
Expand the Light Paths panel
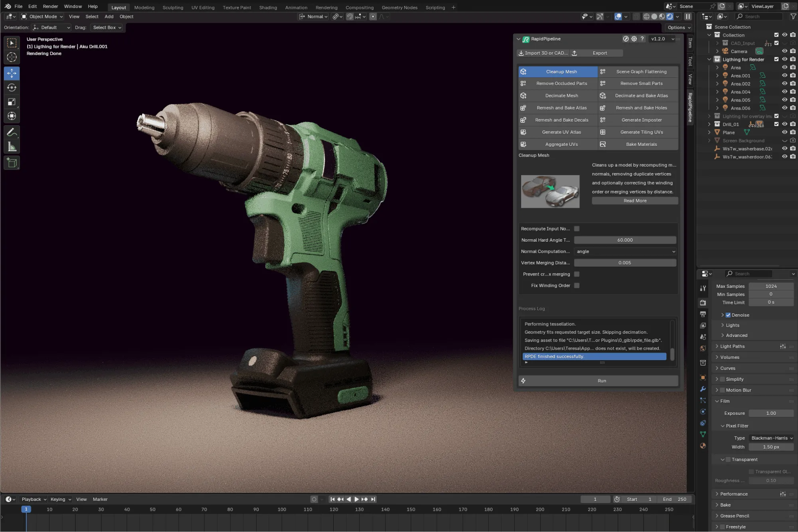(732, 347)
